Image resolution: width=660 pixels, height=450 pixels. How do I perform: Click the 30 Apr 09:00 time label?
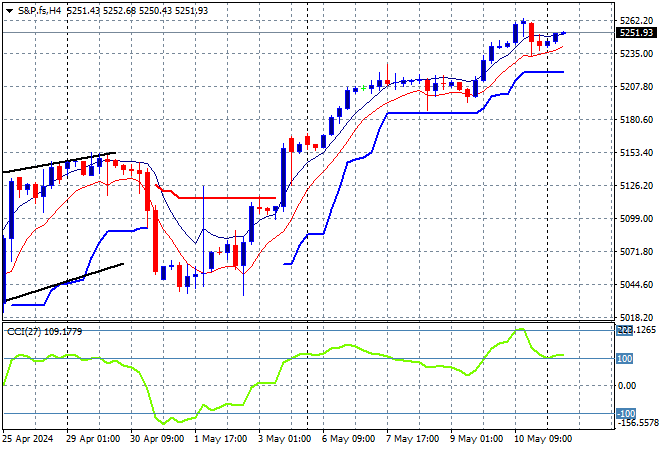coord(159,439)
